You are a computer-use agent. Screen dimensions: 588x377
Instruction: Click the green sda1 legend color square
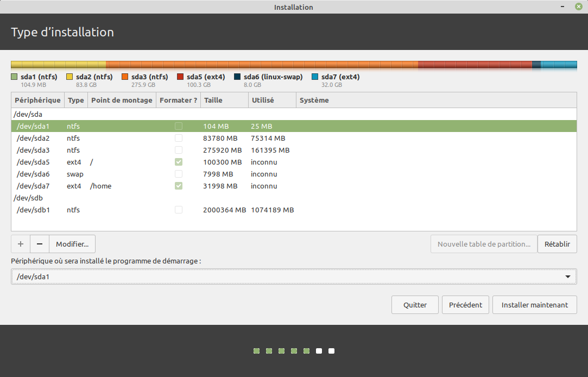[x=15, y=77]
